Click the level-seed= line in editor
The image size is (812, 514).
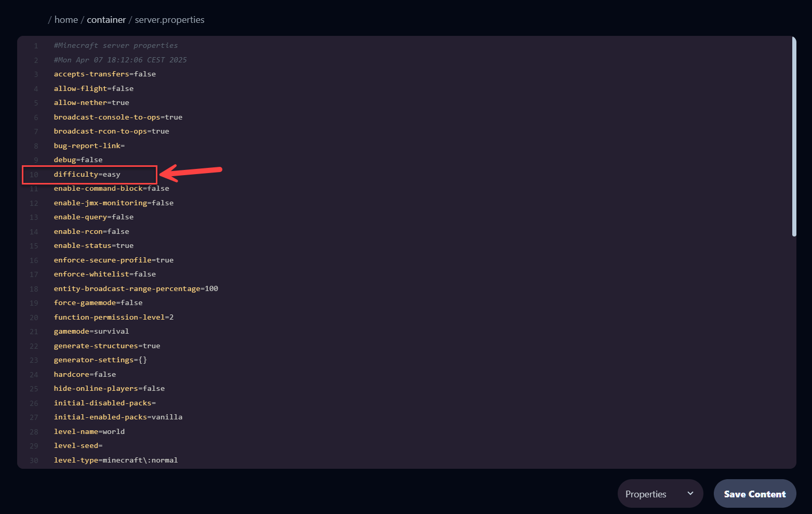78,446
